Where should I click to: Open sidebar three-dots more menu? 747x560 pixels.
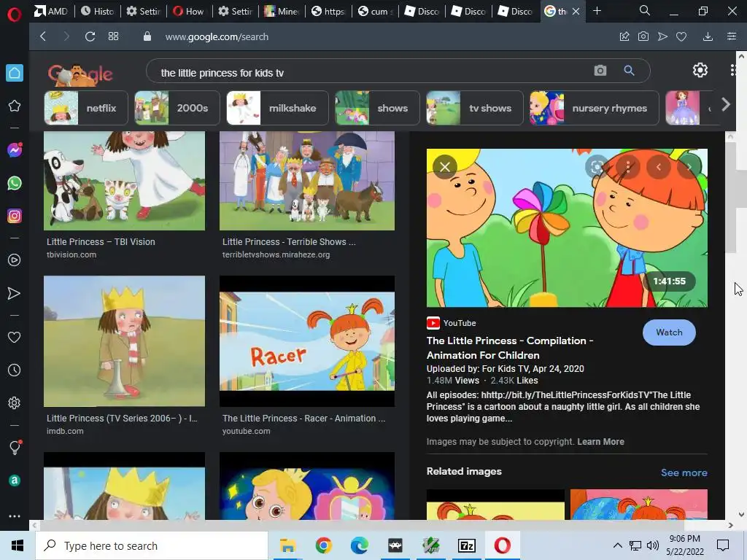click(x=15, y=516)
